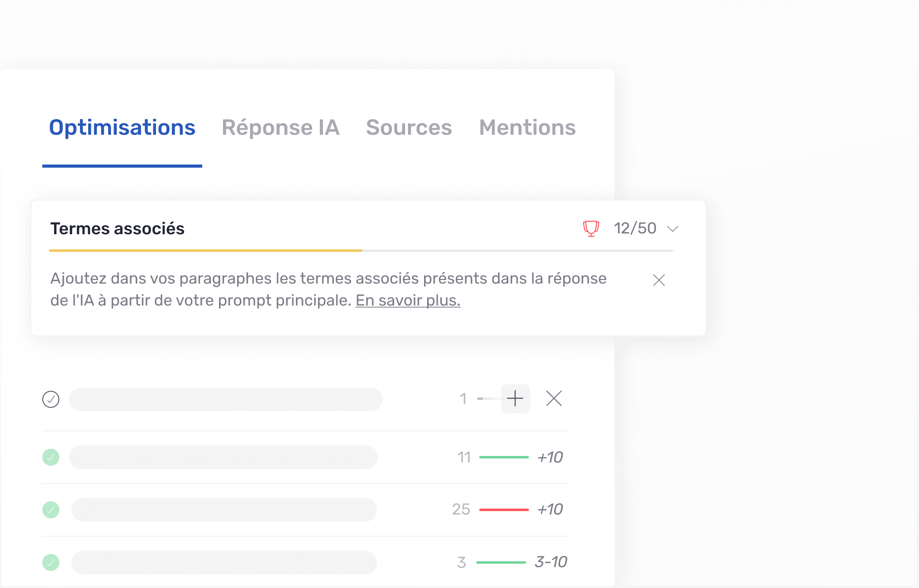Click the X icon beside the first term row
Screen dimensions: 919x588
[554, 399]
